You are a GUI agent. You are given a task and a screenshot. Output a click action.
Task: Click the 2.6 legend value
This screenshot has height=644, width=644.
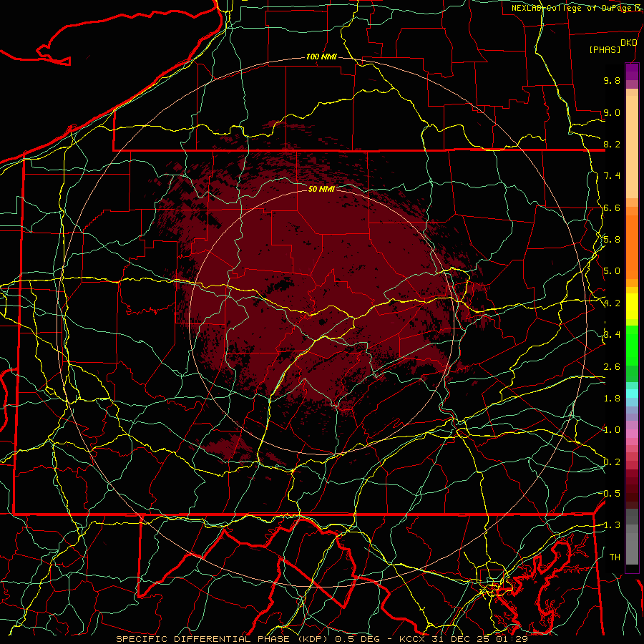coord(612,367)
